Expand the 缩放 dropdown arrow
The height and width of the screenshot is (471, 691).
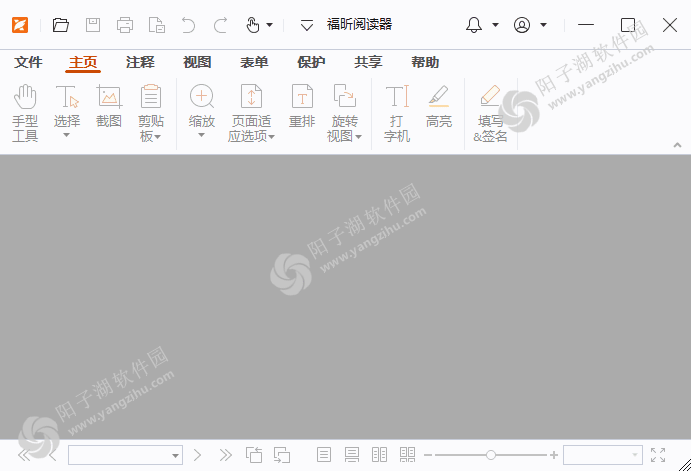(x=201, y=135)
